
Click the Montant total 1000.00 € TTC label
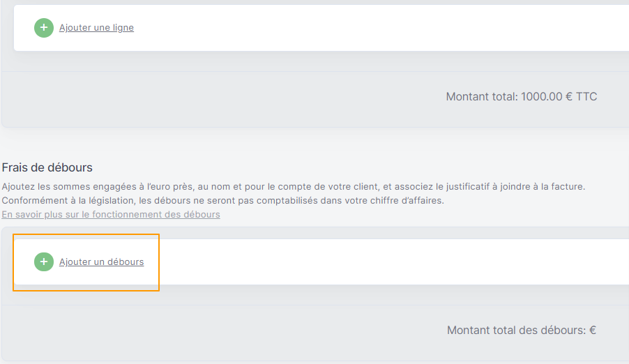[x=522, y=97]
